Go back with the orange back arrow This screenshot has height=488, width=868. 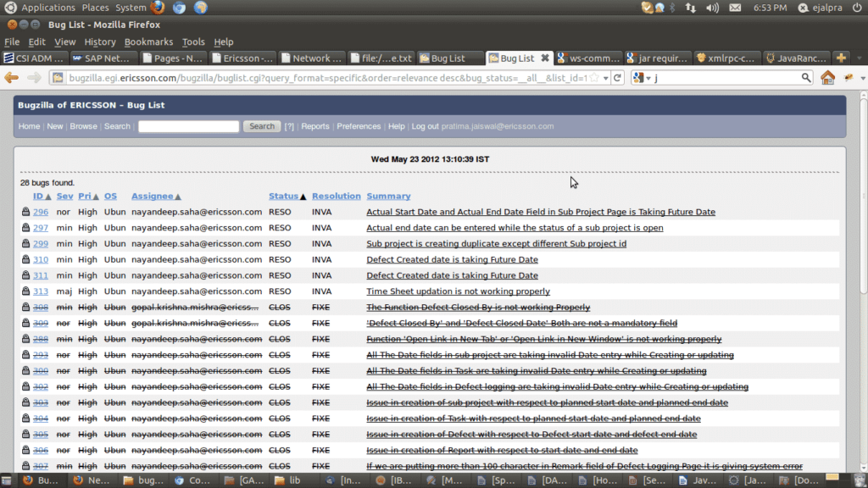12,78
